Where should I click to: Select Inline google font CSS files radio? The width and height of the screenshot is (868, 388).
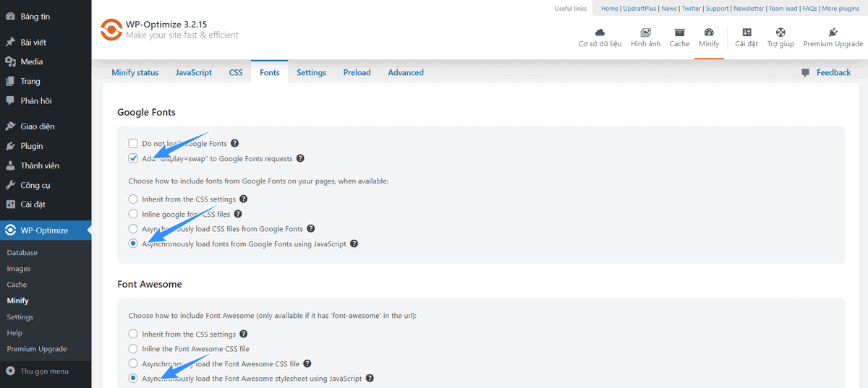point(133,214)
